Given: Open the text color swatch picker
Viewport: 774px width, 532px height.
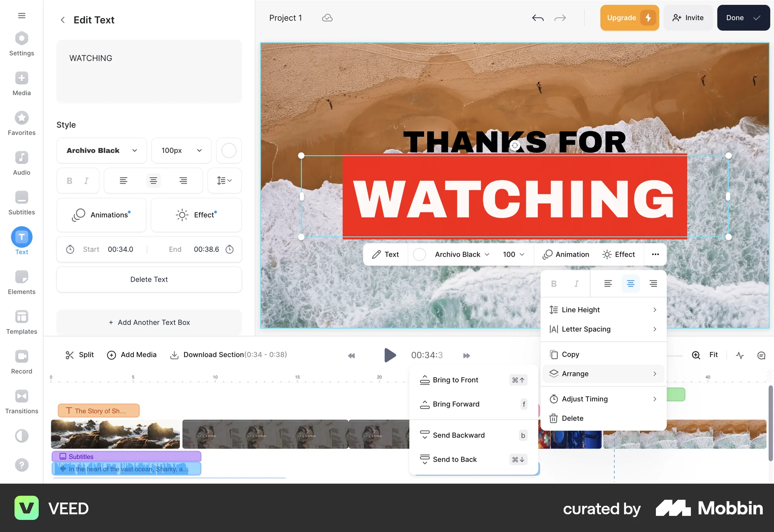Looking at the screenshot, I should pyautogui.click(x=229, y=150).
